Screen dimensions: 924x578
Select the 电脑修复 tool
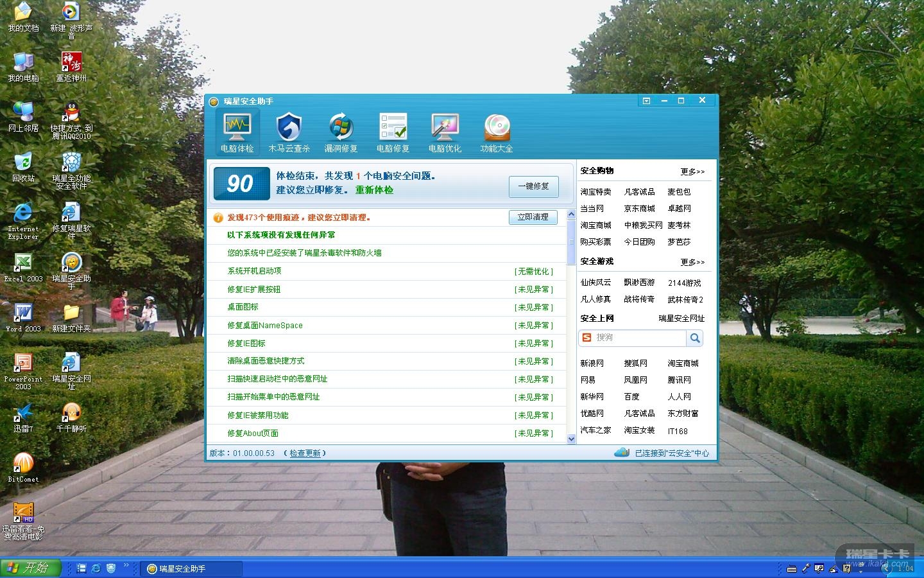(393, 132)
